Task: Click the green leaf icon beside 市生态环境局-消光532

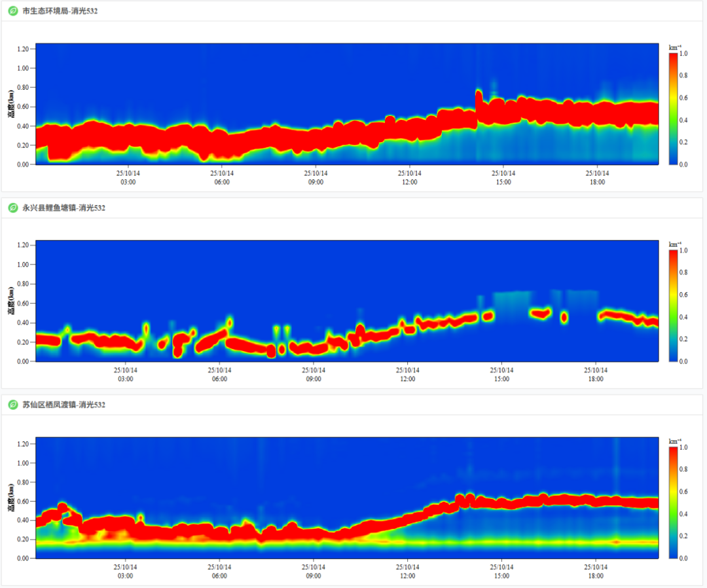Action: [x=12, y=11]
